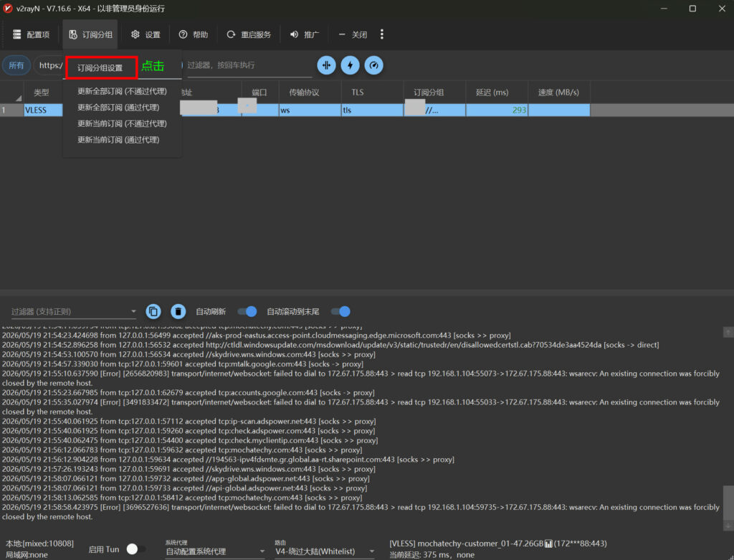Viewport: 734px width, 560px height.
Task: Open the 设置 settings button
Action: pyautogui.click(x=146, y=34)
